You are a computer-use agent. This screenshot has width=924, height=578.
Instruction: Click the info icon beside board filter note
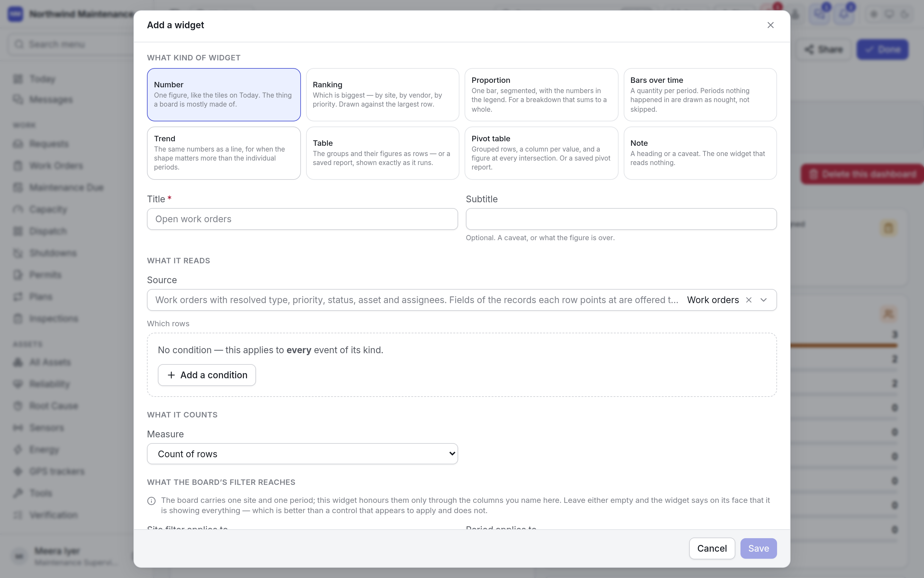[151, 501]
